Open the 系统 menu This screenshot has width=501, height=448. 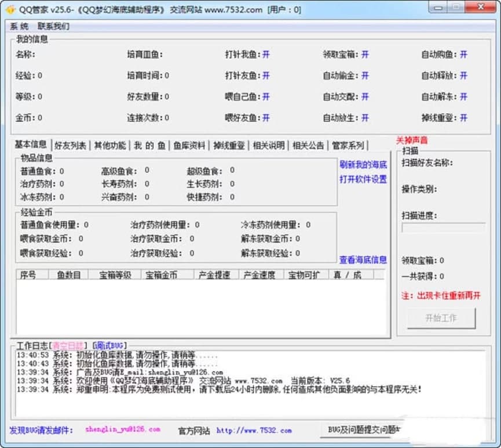(19, 26)
